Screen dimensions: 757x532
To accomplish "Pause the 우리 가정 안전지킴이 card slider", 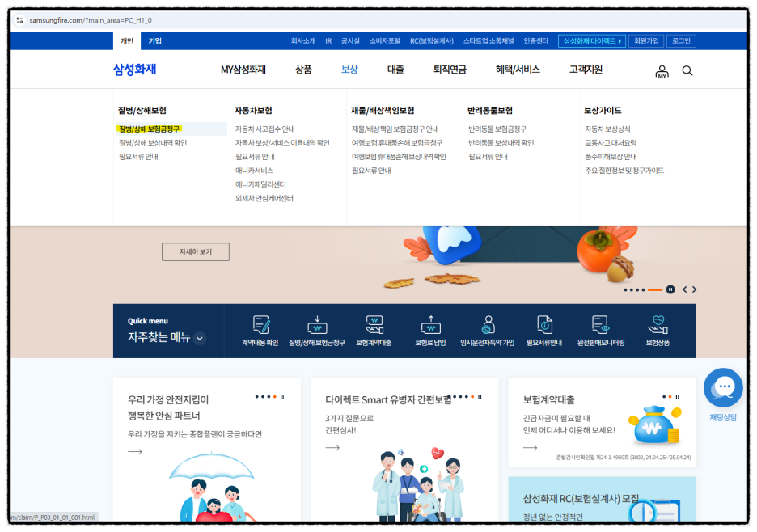I will (282, 397).
